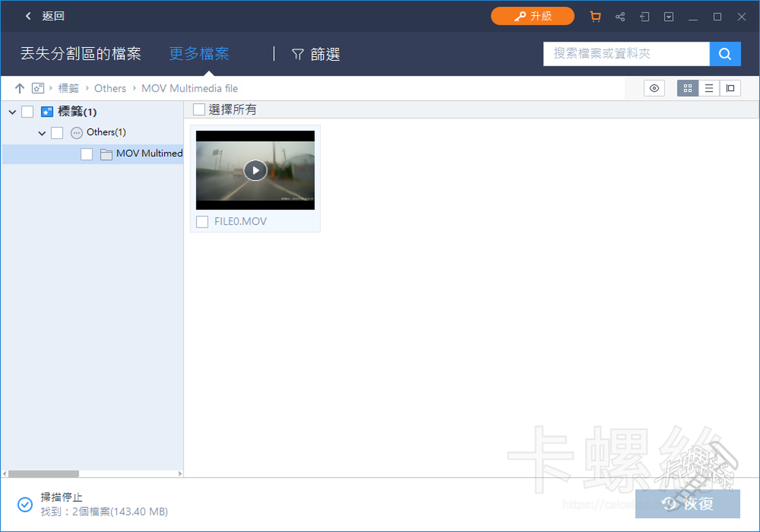This screenshot has height=532, width=760.
Task: Check the 選擇所有 select-all checkbox
Action: point(199,109)
